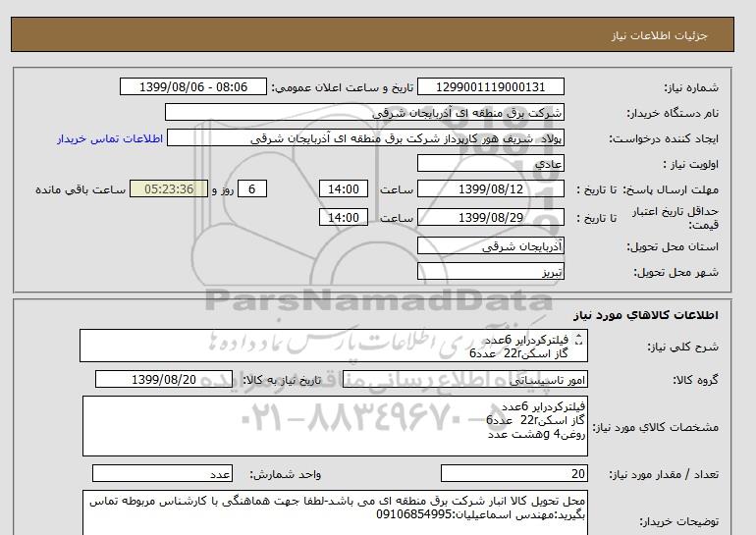Click the priority field showing عادی
This screenshot has height=535, width=756.
pos(490,164)
